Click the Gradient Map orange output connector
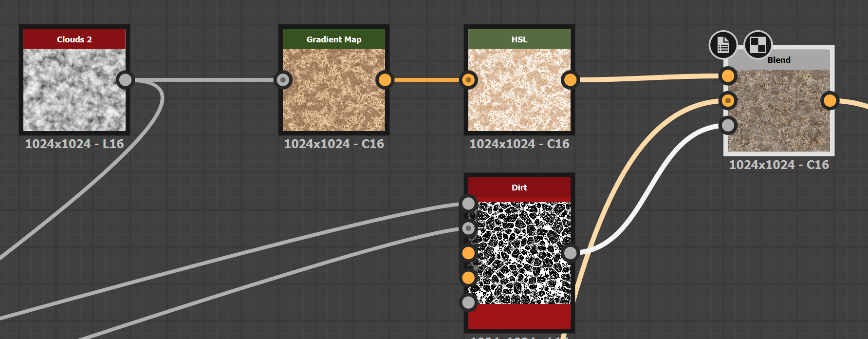Screen dimensions: 868x339 (x=385, y=80)
